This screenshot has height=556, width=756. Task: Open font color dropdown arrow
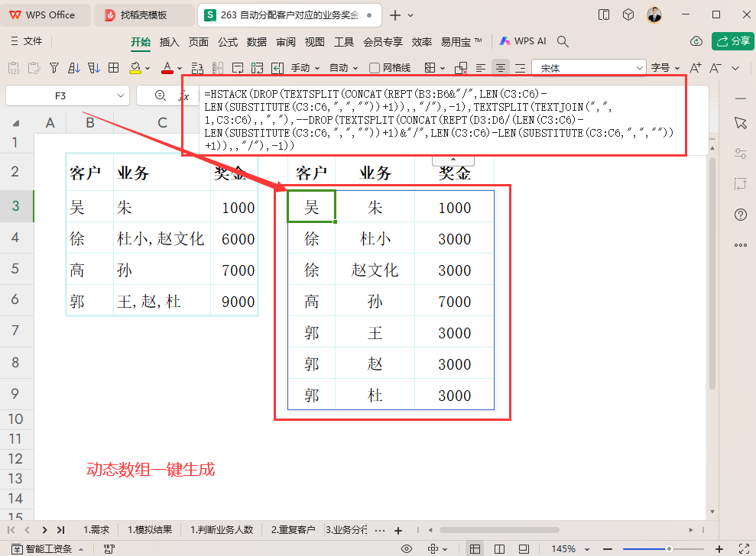[180, 69]
